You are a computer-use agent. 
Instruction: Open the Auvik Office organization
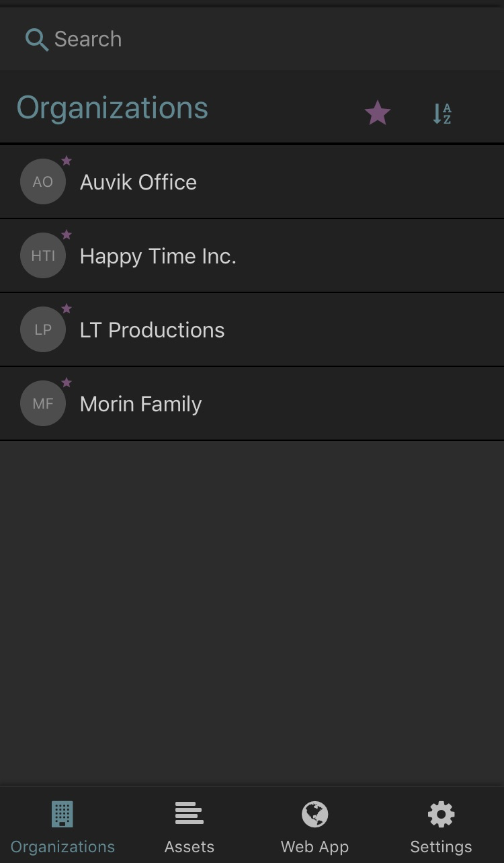pos(138,182)
